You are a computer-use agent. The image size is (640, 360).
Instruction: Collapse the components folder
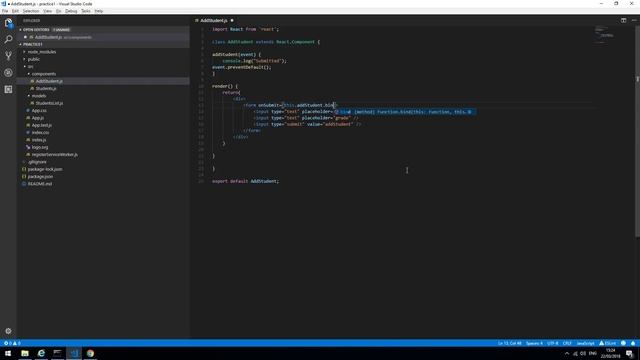(44, 74)
